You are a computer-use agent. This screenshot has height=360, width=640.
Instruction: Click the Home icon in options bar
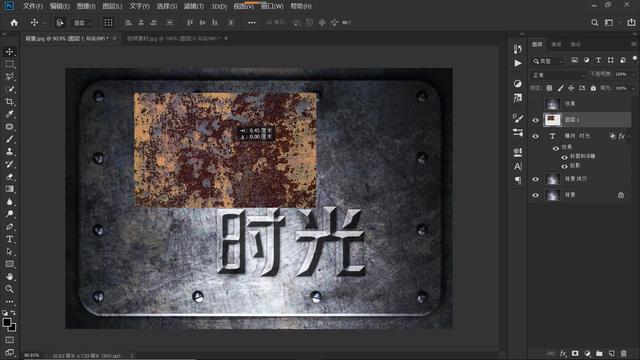coord(14,23)
